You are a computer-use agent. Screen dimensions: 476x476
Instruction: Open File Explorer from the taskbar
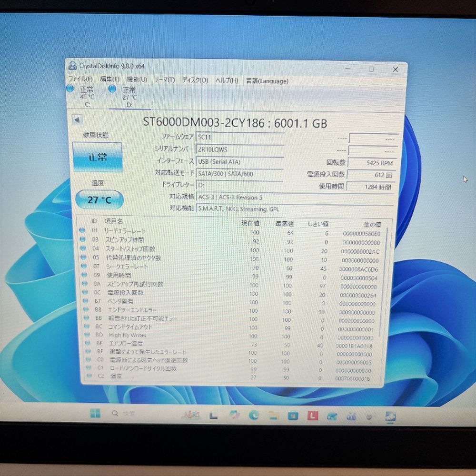pos(274,415)
